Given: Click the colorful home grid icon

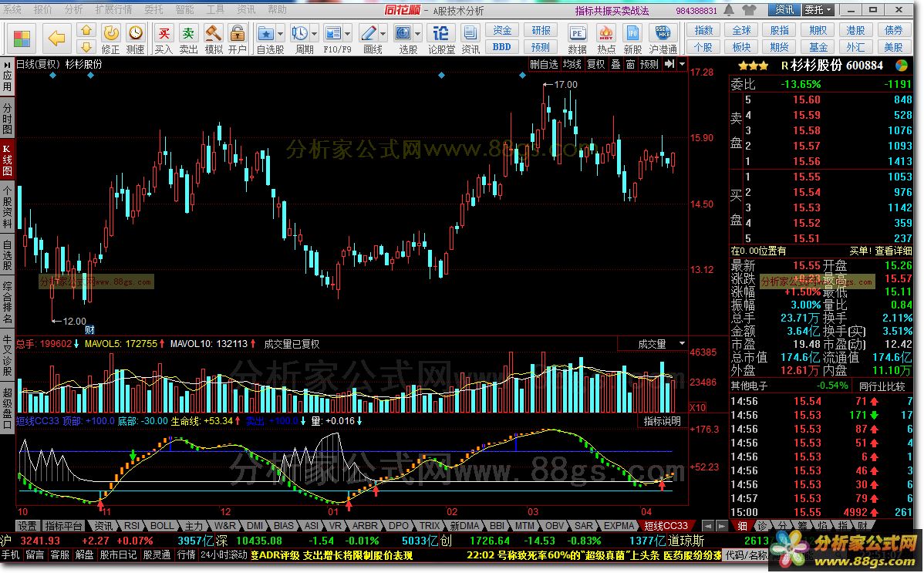Looking at the screenshot, I should click(x=22, y=39).
